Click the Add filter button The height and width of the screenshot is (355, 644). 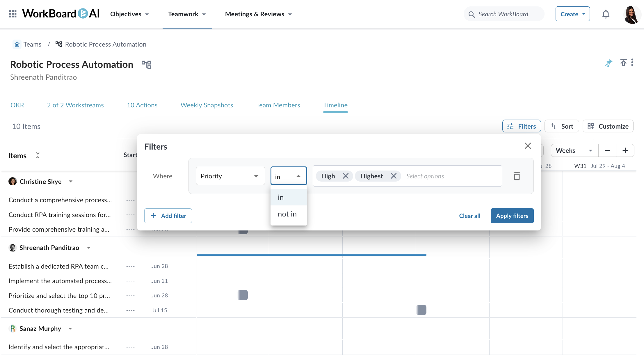(168, 216)
